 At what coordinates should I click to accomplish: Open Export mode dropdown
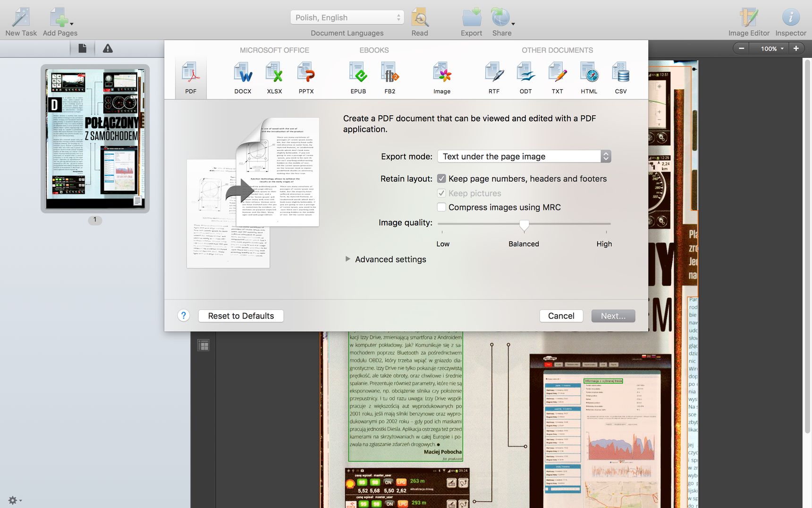(524, 156)
